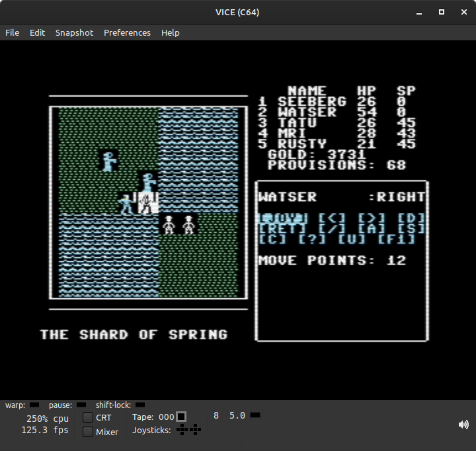Select the [?] command

click(312, 239)
